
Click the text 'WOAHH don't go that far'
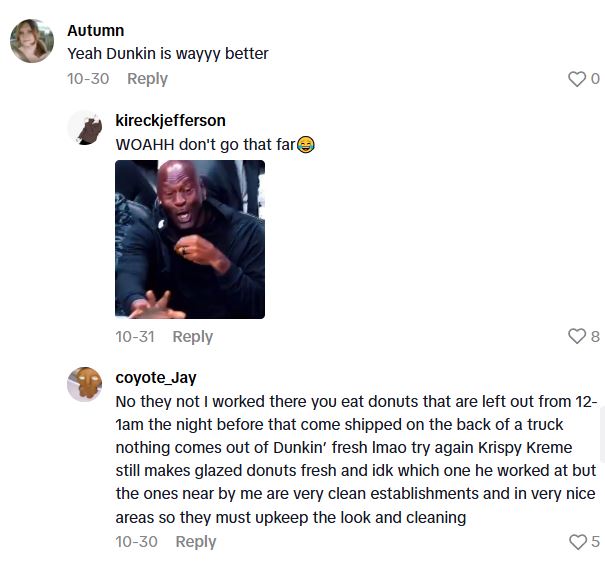pyautogui.click(x=205, y=145)
